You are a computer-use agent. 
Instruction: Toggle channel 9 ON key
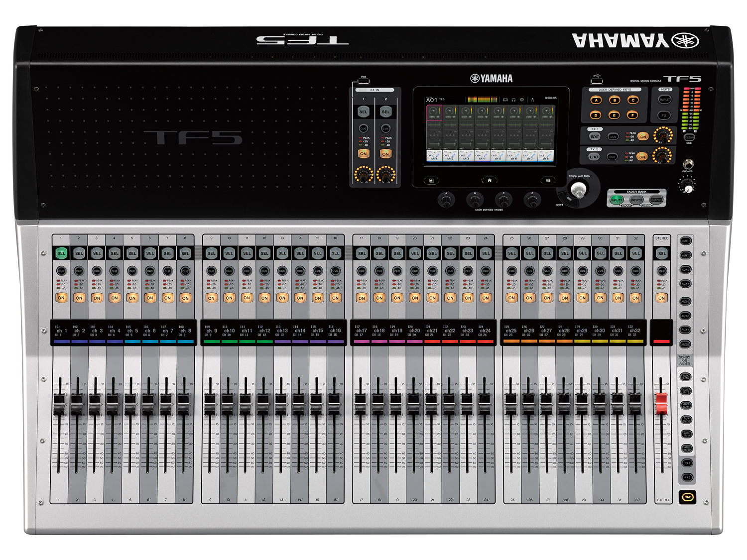212,298
